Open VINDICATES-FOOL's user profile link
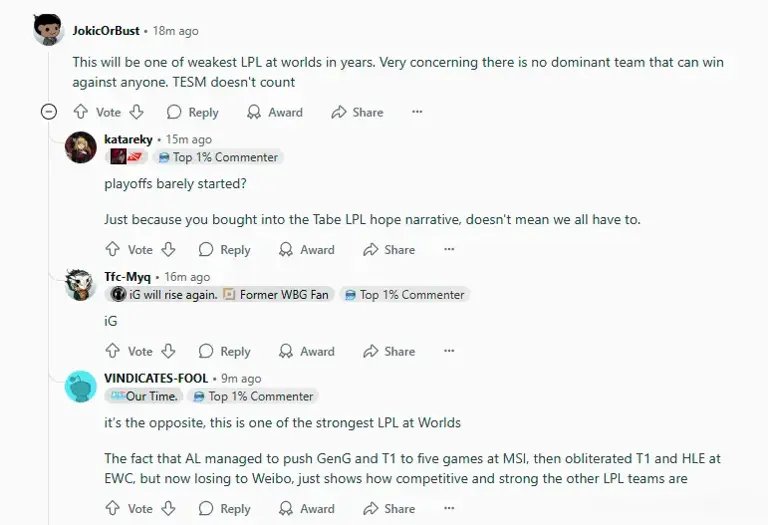 [156, 378]
